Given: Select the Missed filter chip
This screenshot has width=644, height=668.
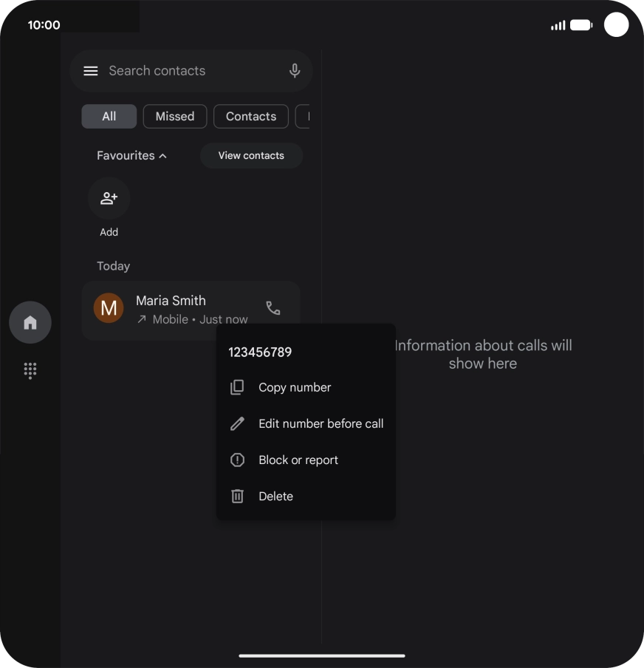Looking at the screenshot, I should (175, 116).
